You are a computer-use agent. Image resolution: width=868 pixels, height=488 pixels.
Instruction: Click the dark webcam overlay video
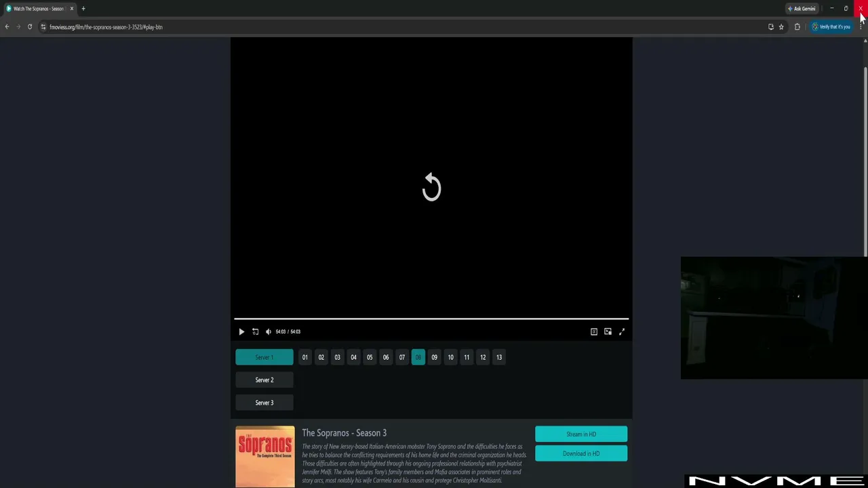(774, 318)
